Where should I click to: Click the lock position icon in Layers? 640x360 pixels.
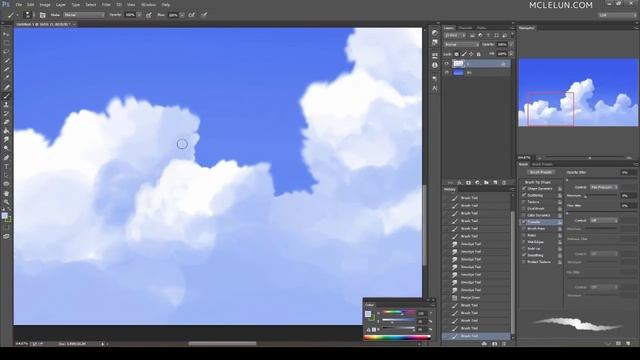(x=471, y=54)
